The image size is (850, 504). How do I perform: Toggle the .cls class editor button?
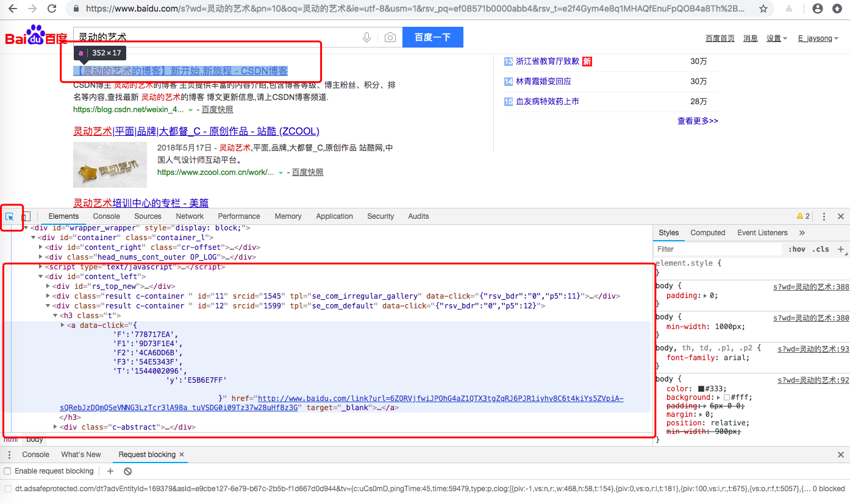click(822, 249)
